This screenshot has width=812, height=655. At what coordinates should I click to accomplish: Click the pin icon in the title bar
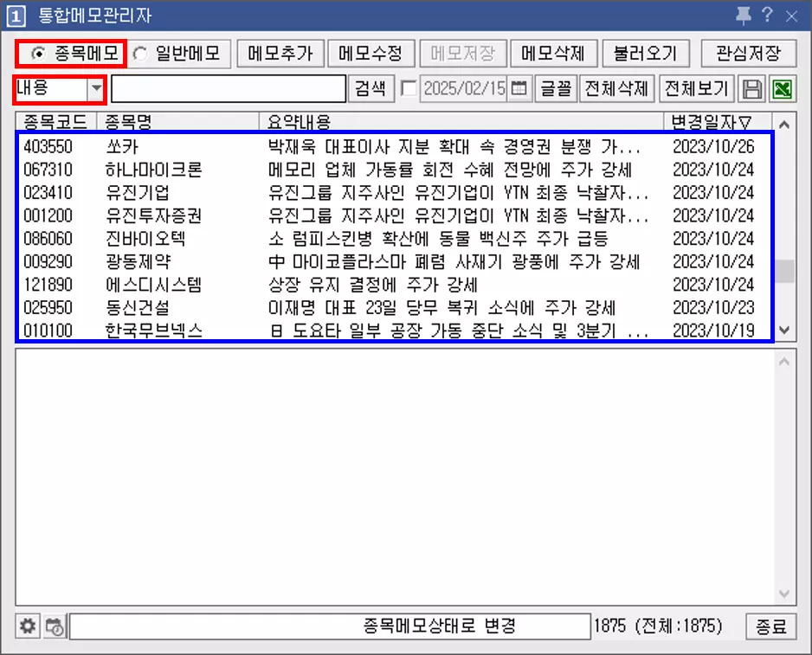coord(744,16)
